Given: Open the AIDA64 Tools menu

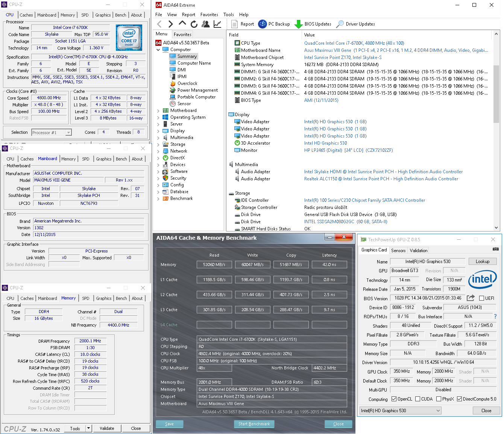Looking at the screenshot, I should click(228, 15).
